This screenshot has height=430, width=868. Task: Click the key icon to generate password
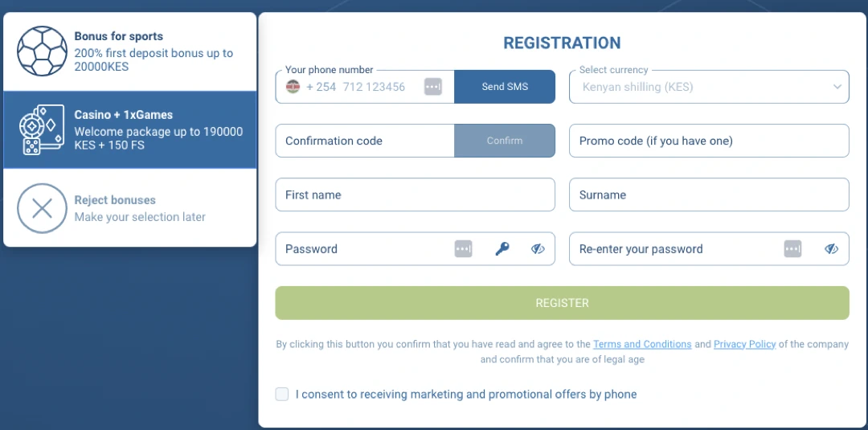coord(502,249)
